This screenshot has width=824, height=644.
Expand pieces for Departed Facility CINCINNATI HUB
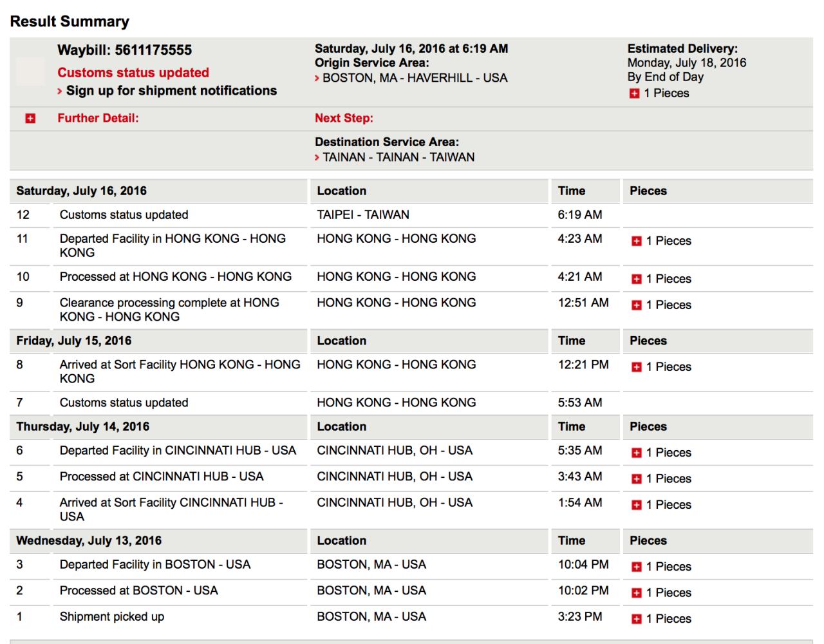click(x=637, y=453)
